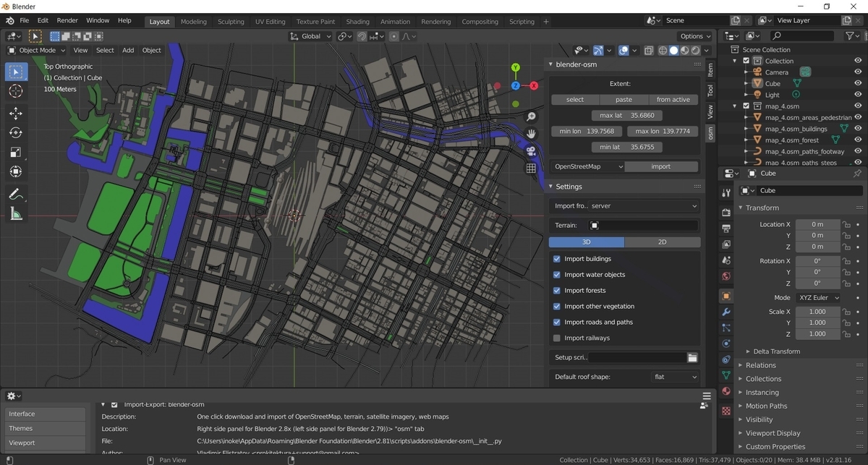868x465 pixels.
Task: Open the Material properties tab
Action: point(726,391)
